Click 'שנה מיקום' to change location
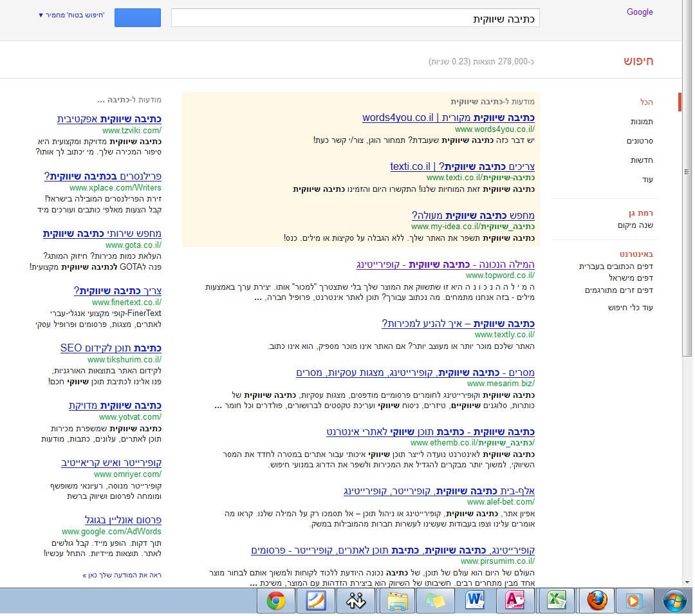This screenshot has height=616, width=695. tap(636, 225)
